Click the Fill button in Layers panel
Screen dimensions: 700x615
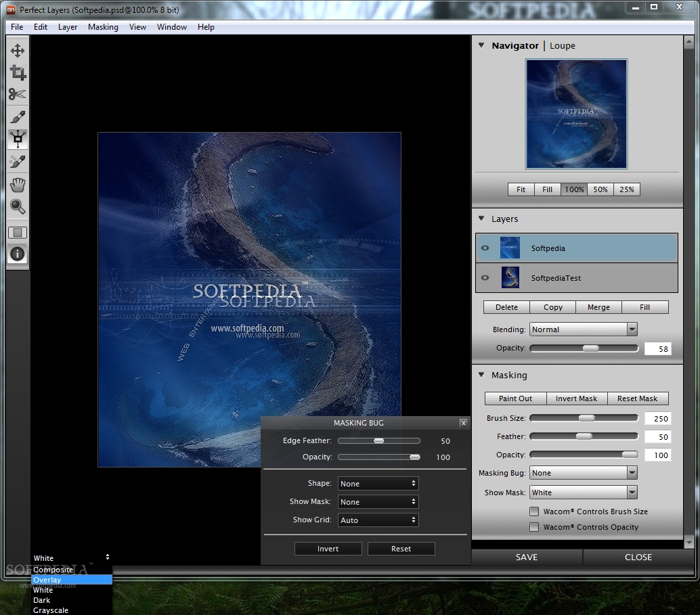[x=644, y=307]
